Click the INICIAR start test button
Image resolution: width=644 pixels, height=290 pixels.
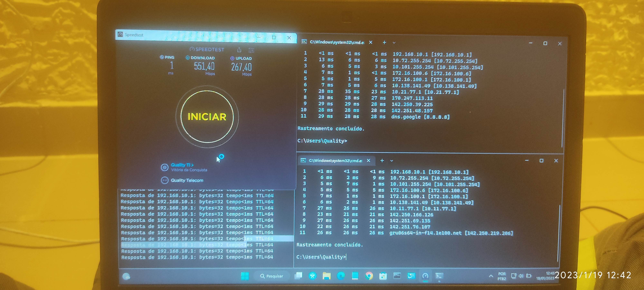click(207, 117)
